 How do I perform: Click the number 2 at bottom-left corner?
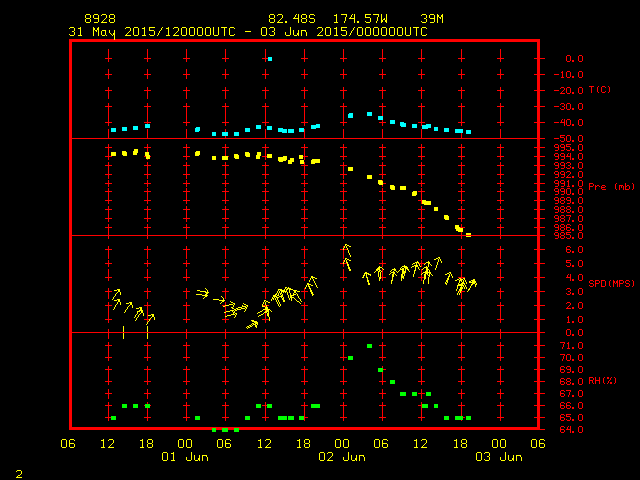[x=19, y=474]
